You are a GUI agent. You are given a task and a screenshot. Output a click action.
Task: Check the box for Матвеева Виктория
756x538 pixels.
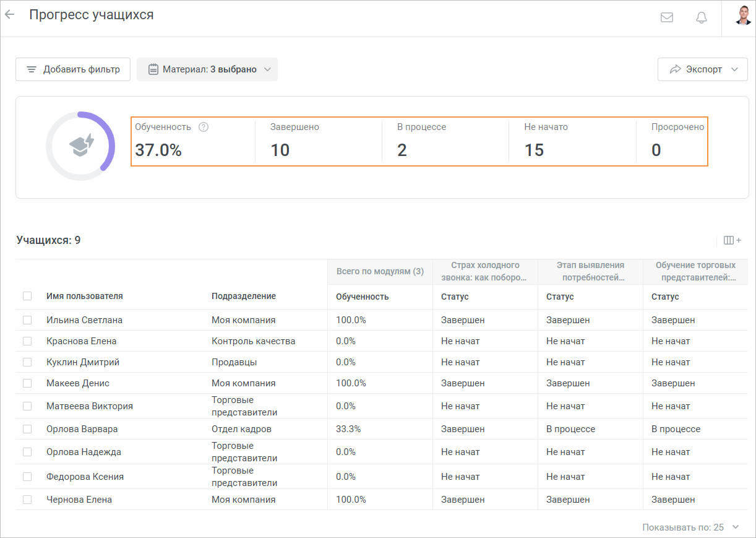(27, 406)
